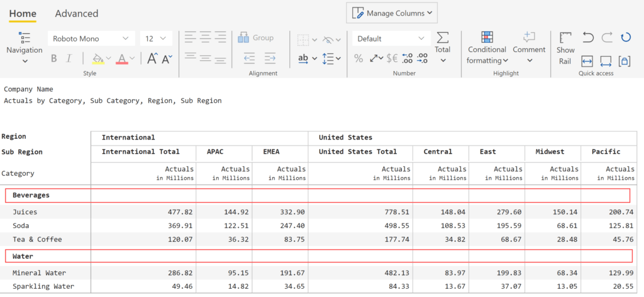
Task: Align text center horizontally
Action: (205, 37)
